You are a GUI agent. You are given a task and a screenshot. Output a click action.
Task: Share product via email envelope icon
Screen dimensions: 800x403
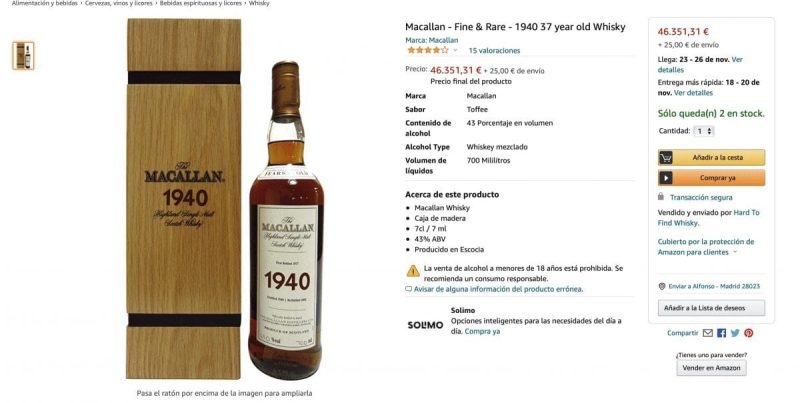coord(707,333)
